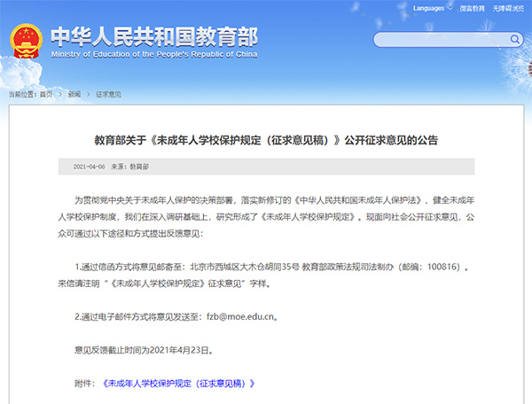Screen dimensions: 532x404
Task: Select 征求意见 breadcrumb item
Action: point(108,94)
